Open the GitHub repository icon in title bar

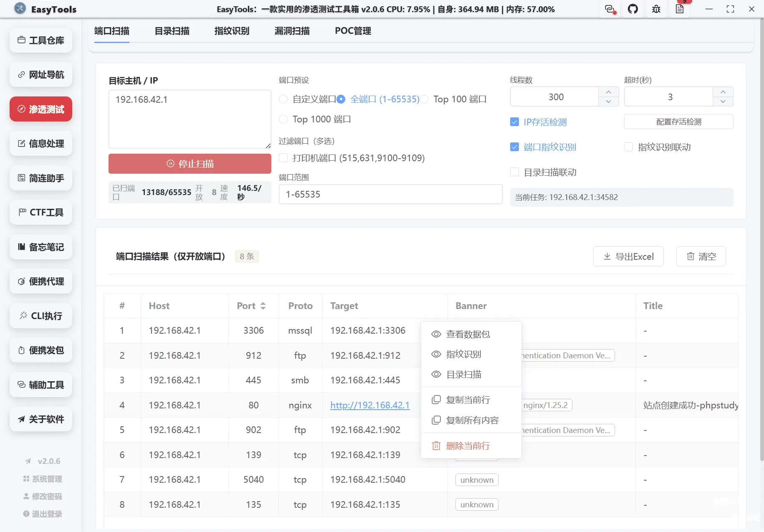(633, 9)
